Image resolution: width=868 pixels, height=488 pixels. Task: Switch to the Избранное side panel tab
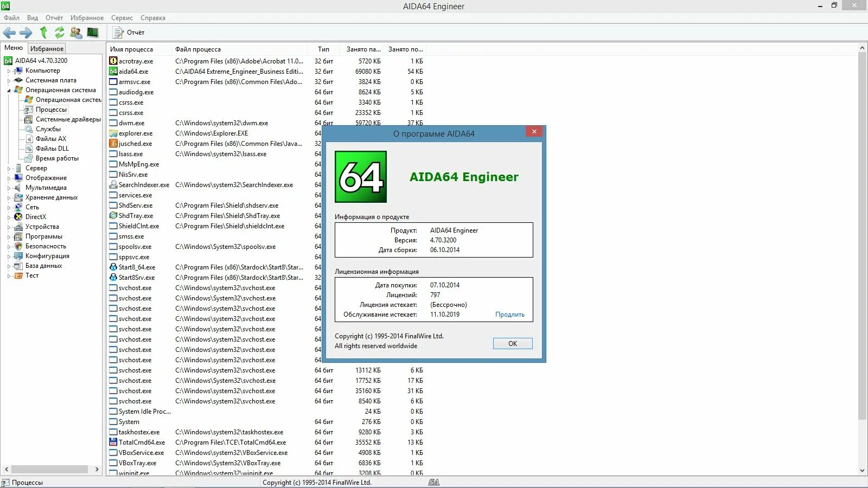click(x=47, y=49)
